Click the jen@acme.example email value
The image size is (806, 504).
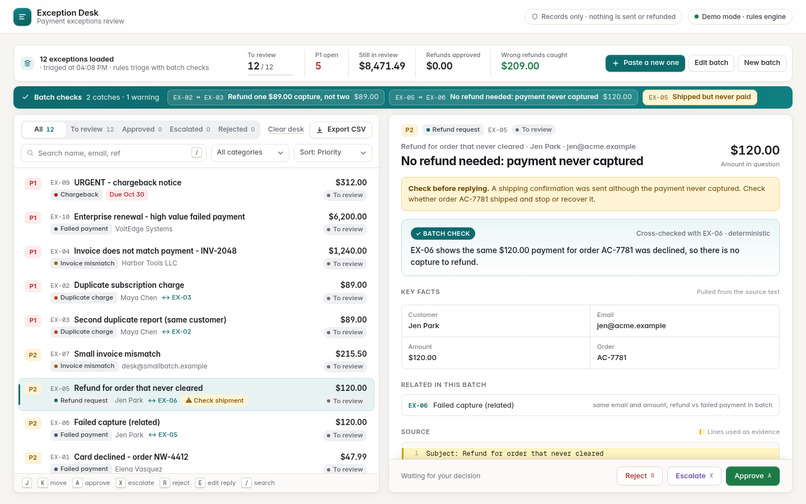click(631, 326)
